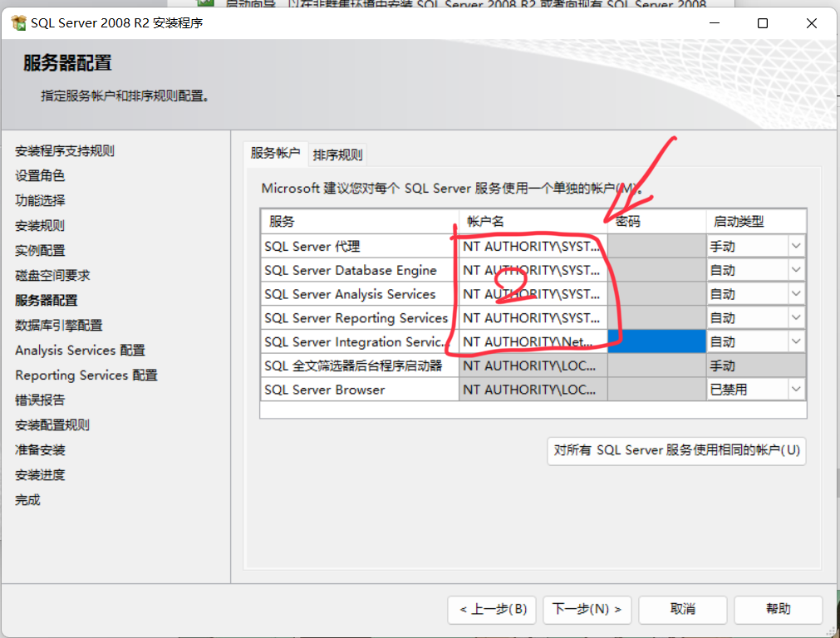840x638 pixels.
Task: Open startup type dropdown for SQL Server Integration Services
Action: coord(796,341)
